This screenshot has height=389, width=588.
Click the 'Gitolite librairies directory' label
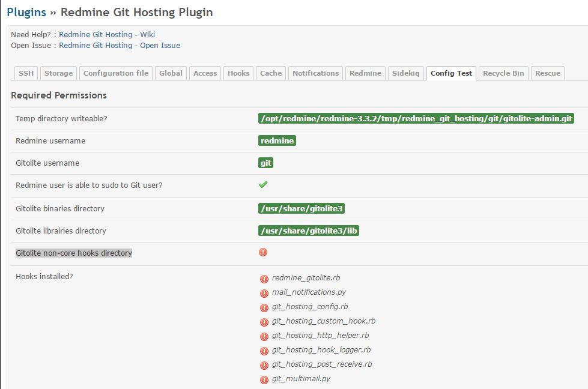[x=61, y=231]
